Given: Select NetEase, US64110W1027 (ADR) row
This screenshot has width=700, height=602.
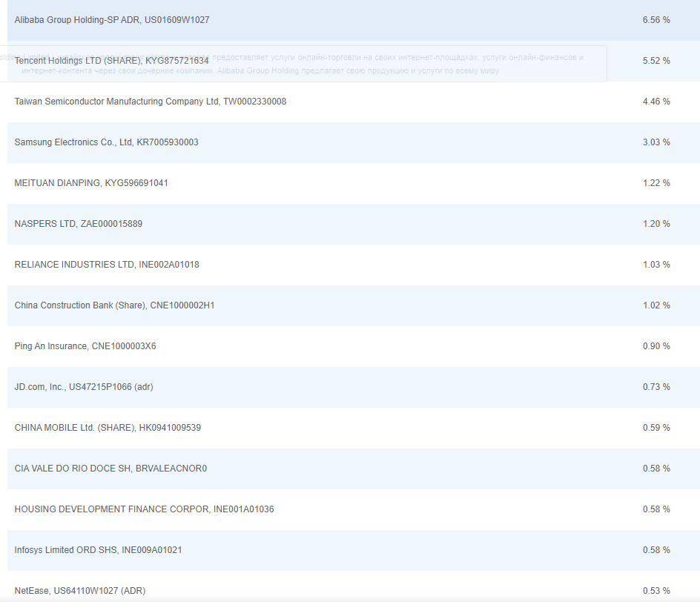Looking at the screenshot, I should (354, 586).
